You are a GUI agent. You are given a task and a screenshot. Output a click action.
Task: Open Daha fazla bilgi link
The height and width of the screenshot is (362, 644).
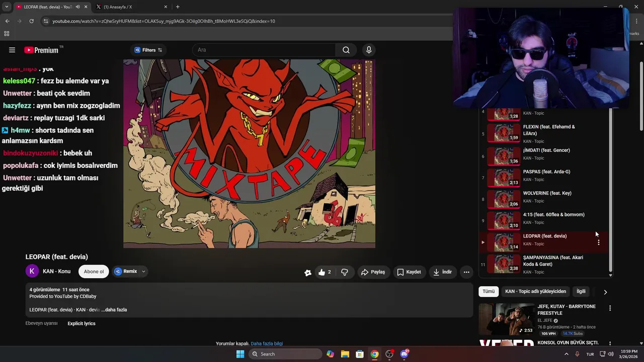click(x=267, y=344)
